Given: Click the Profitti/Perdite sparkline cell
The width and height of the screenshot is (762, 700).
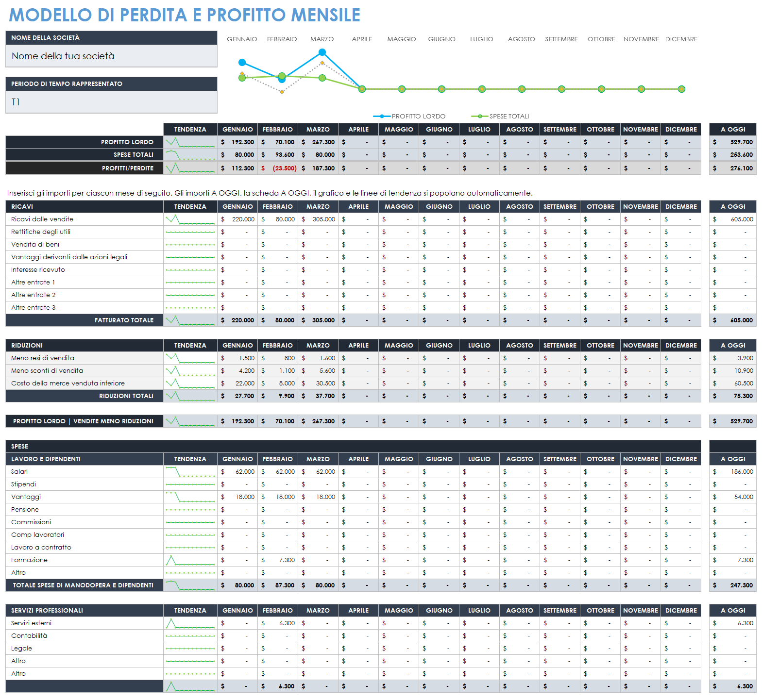Looking at the screenshot, I should coord(190,168).
